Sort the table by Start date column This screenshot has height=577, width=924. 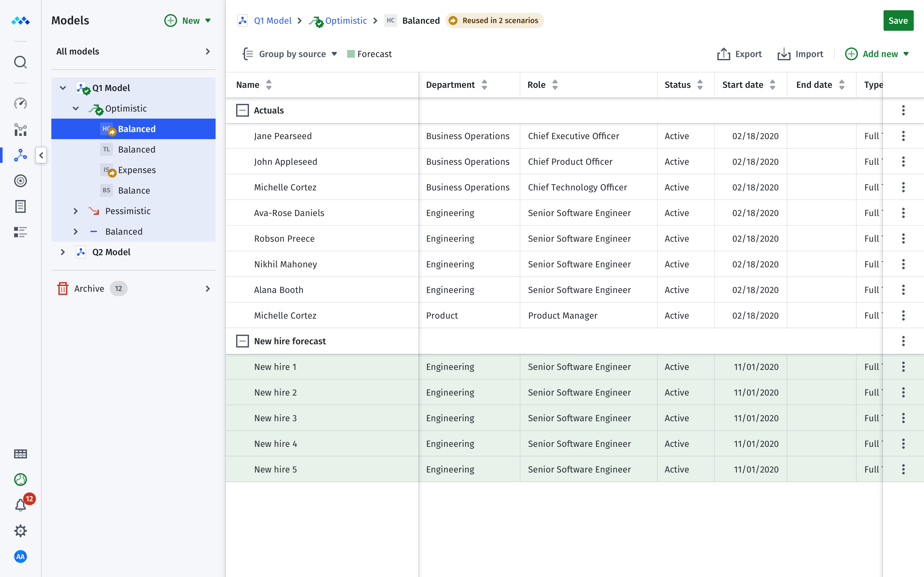773,84
